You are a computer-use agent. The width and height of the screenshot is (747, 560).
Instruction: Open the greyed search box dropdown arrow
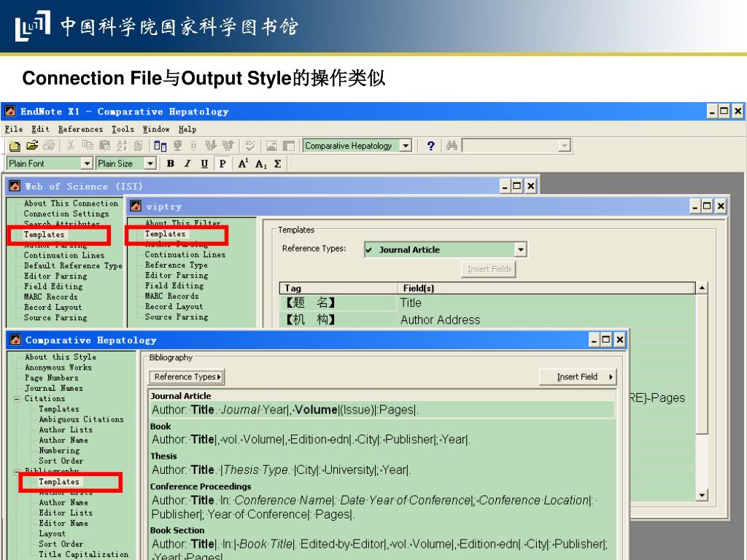(565, 146)
